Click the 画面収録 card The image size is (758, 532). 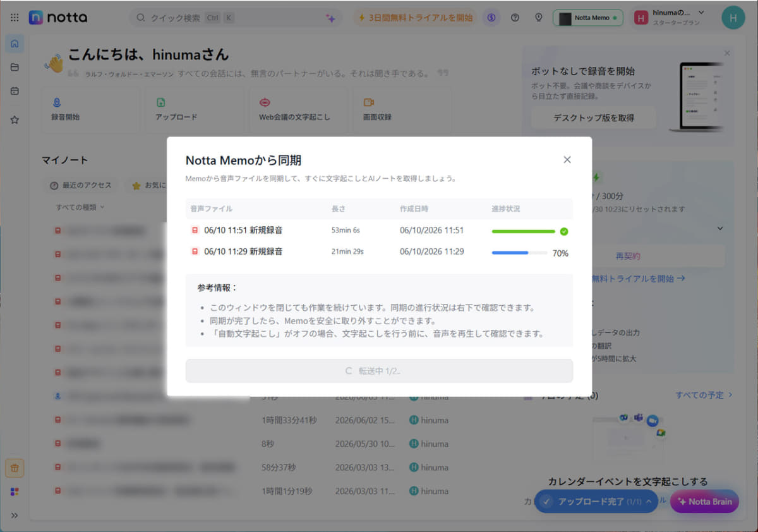(x=402, y=110)
